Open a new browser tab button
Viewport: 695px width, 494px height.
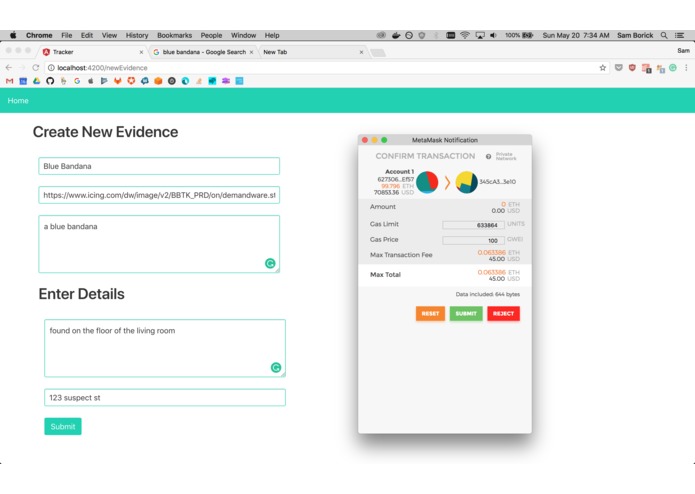[x=378, y=53]
